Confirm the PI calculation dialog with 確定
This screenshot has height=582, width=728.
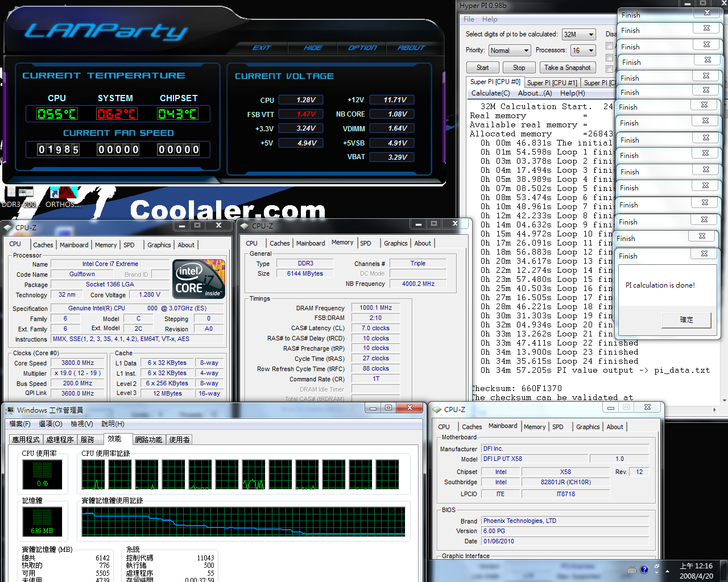[x=686, y=320]
